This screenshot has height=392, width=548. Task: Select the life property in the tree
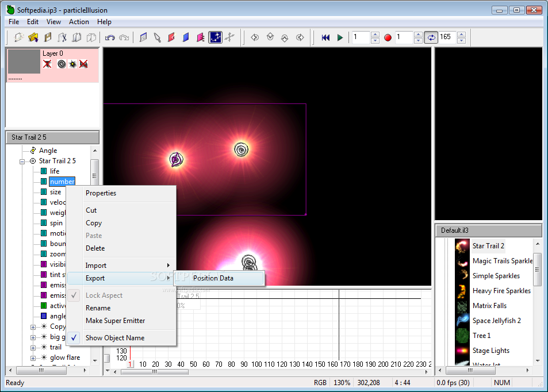[55, 171]
